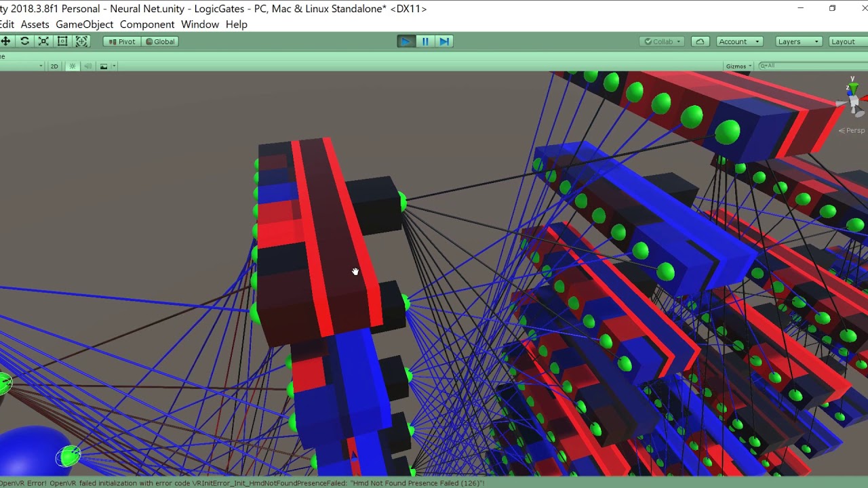
Task: Toggle scene audio speaker icon
Action: [x=87, y=66]
